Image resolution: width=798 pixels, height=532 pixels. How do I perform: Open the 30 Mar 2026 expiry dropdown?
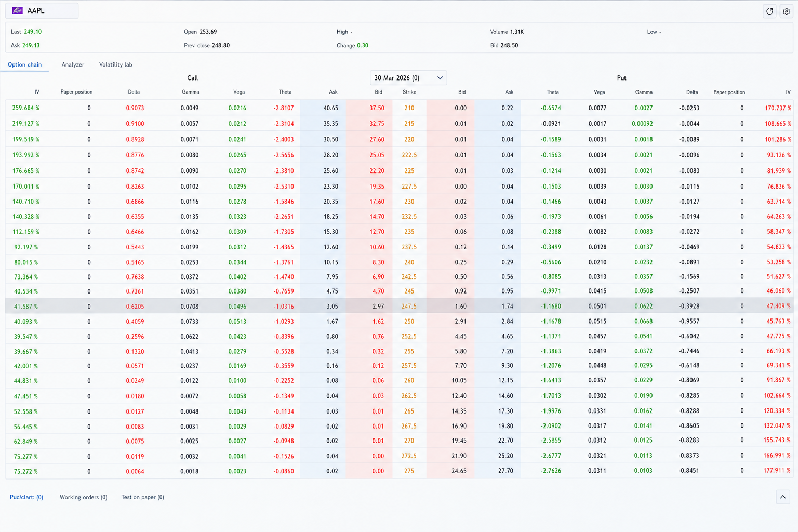[x=408, y=78]
